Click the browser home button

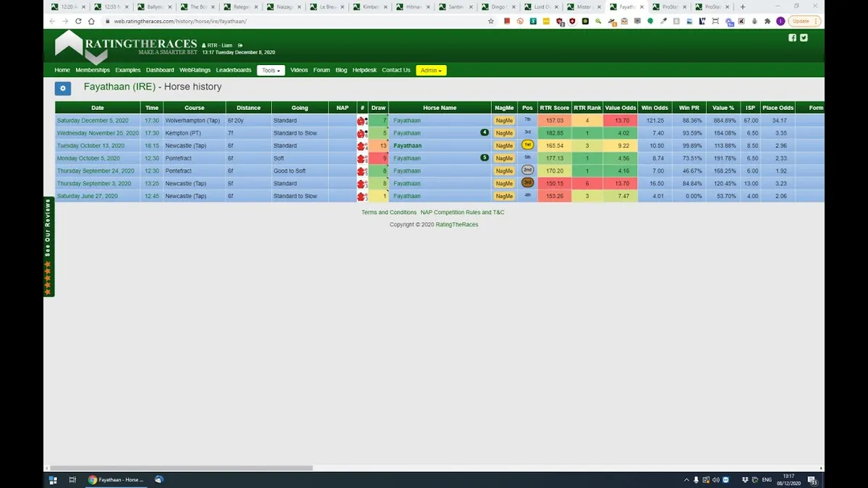(x=91, y=21)
